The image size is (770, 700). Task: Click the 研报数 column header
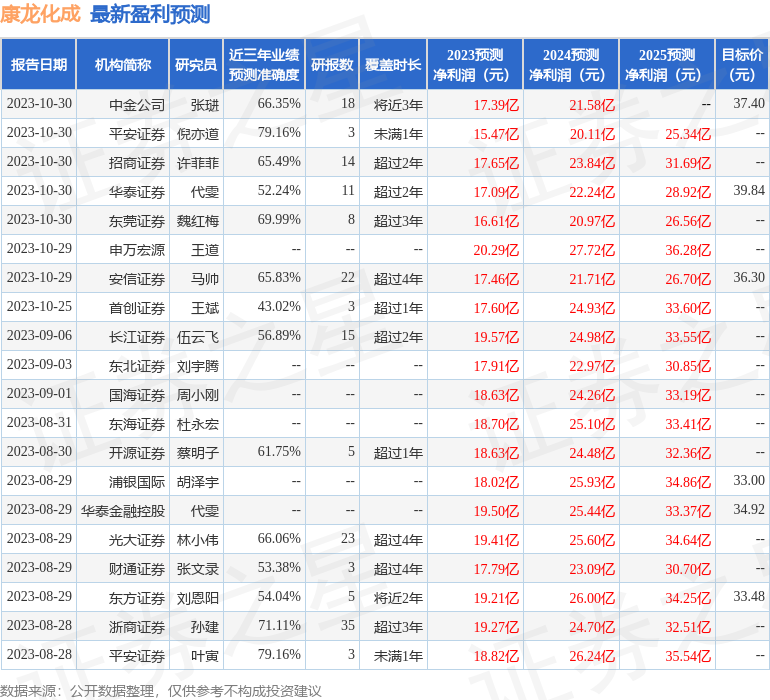332,64
